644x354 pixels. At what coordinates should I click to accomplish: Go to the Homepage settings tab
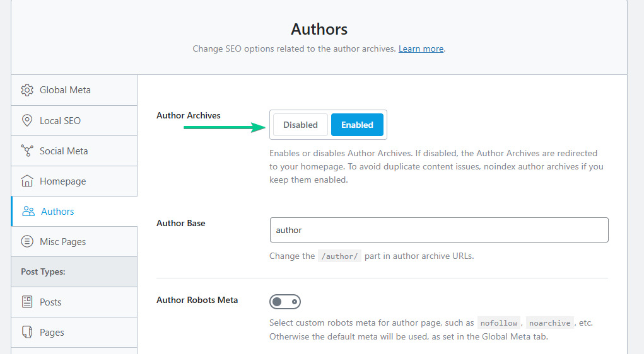click(x=62, y=181)
